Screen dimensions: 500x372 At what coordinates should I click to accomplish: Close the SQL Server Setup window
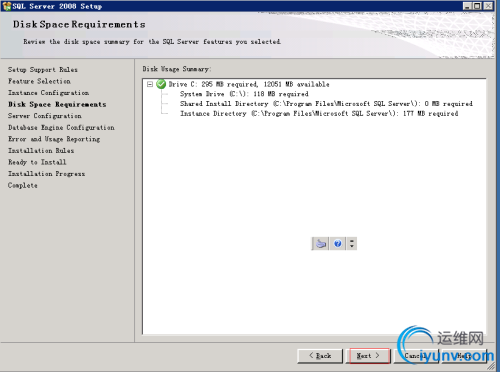pos(488,6)
